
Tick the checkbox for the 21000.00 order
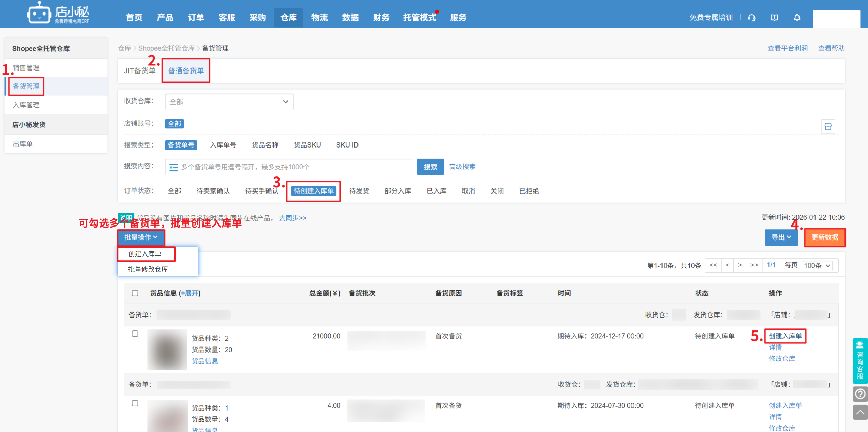pyautogui.click(x=135, y=334)
